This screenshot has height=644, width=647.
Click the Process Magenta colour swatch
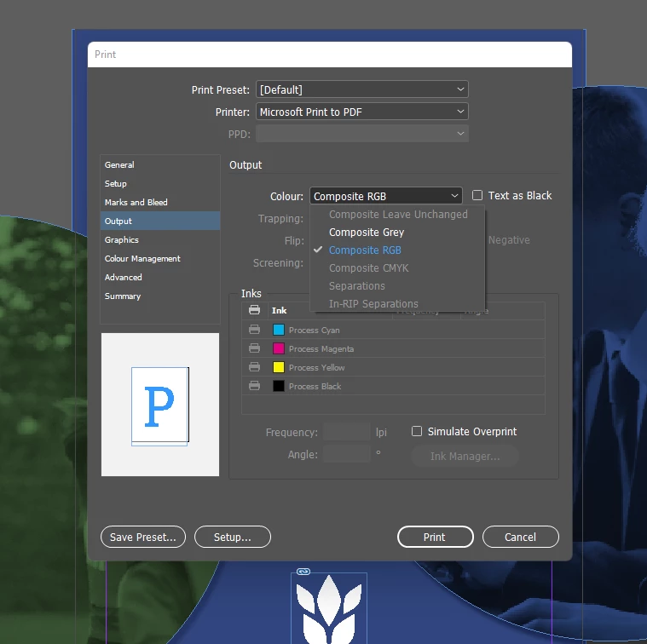coord(279,348)
